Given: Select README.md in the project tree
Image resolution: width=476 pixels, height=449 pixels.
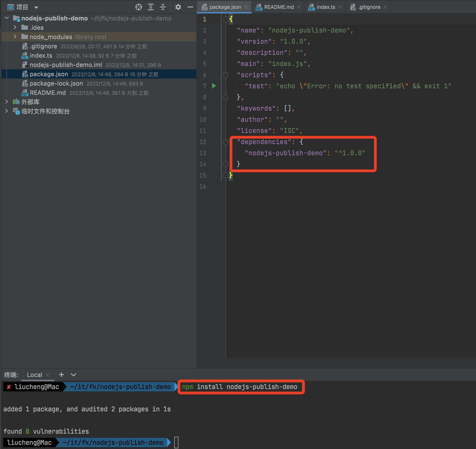Looking at the screenshot, I should [47, 93].
